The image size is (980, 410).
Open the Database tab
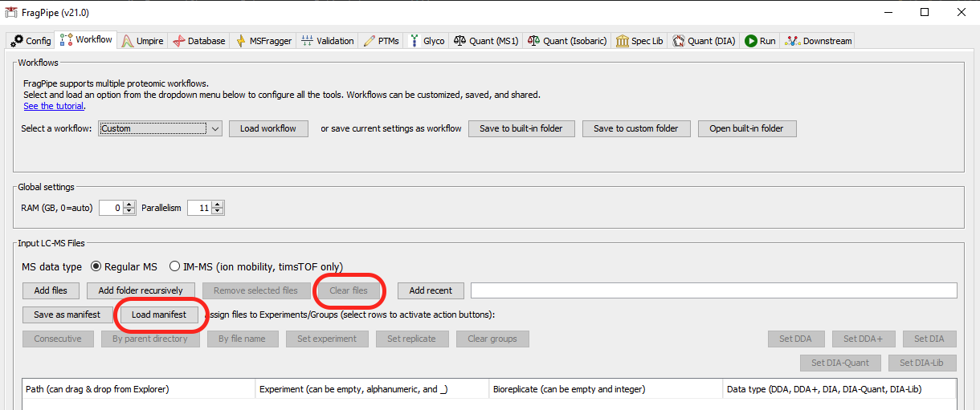click(198, 41)
